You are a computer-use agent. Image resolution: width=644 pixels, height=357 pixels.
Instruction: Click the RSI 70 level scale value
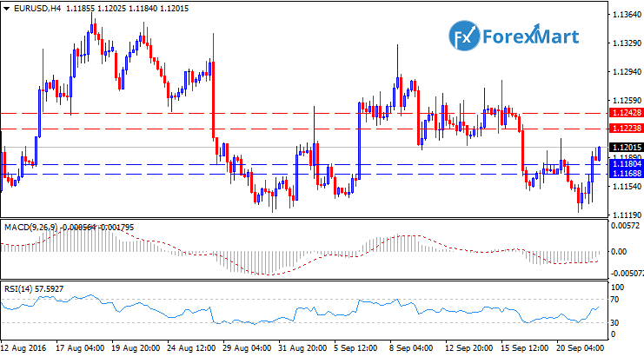click(x=616, y=300)
